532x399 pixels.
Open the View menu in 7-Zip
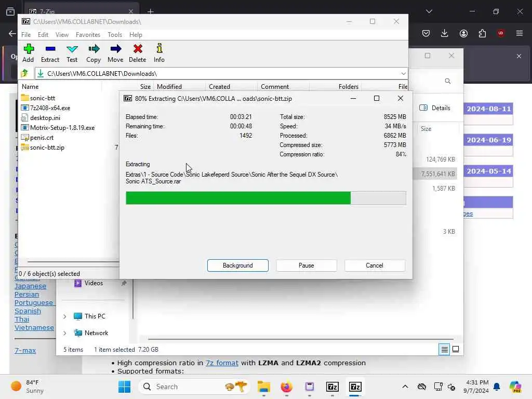62,35
